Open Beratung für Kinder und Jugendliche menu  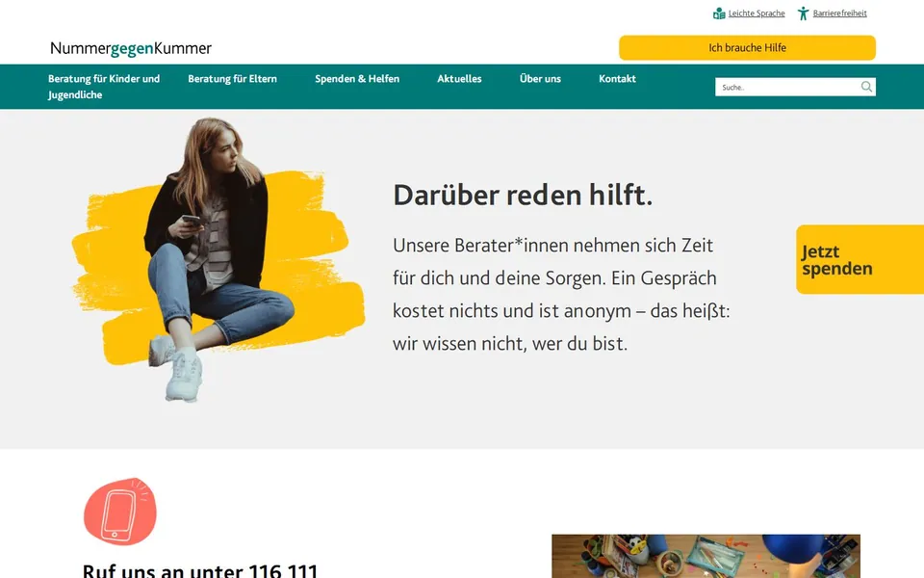point(104,87)
